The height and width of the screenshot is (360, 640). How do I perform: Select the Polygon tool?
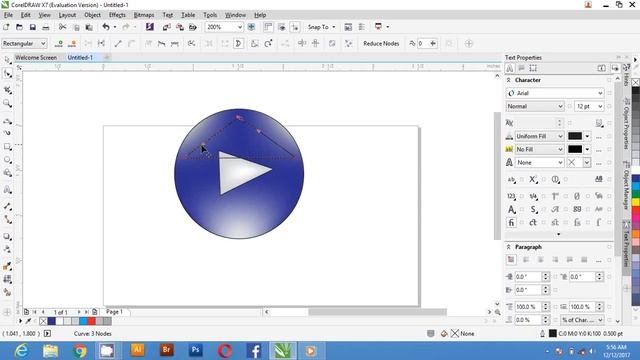coord(7,173)
